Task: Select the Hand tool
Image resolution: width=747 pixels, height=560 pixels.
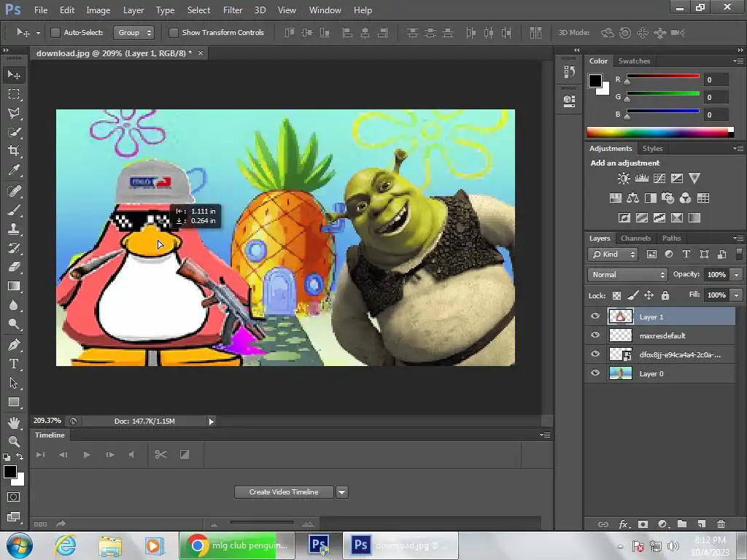Action: [14, 423]
